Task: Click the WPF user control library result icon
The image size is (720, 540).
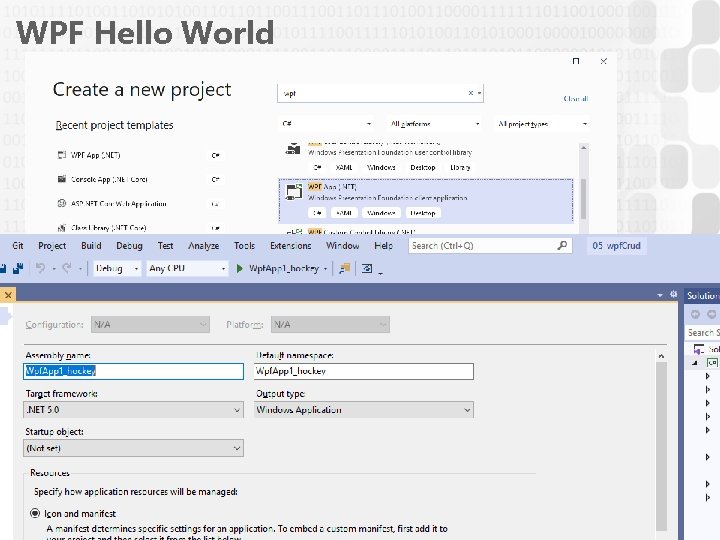Action: point(293,149)
